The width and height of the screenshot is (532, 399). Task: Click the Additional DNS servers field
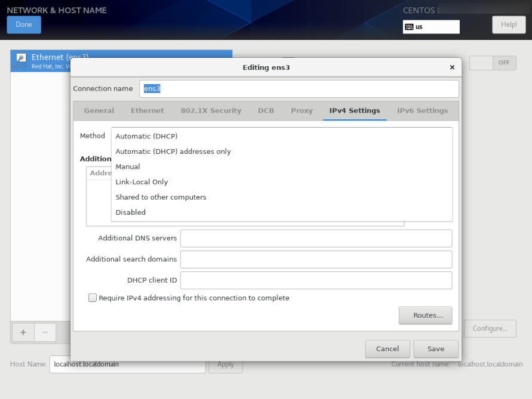[x=316, y=239]
